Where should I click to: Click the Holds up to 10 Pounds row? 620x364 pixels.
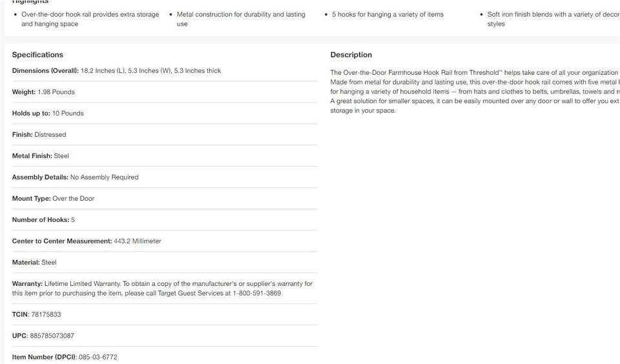click(x=48, y=114)
